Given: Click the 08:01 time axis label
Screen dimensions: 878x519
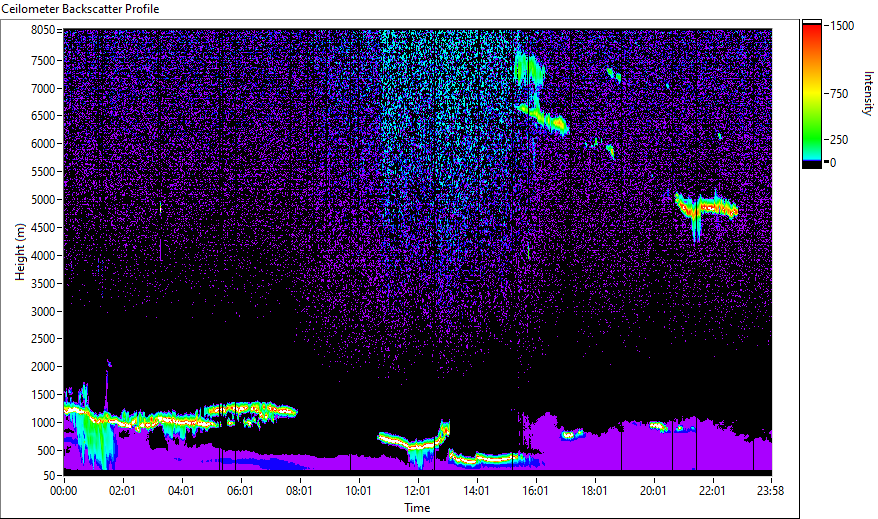Looking at the screenshot, I should (299, 491).
